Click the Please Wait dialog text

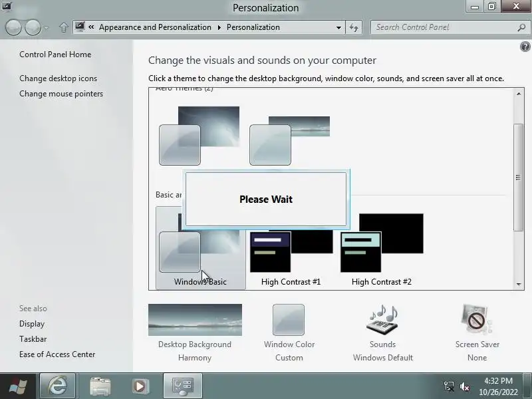click(266, 199)
